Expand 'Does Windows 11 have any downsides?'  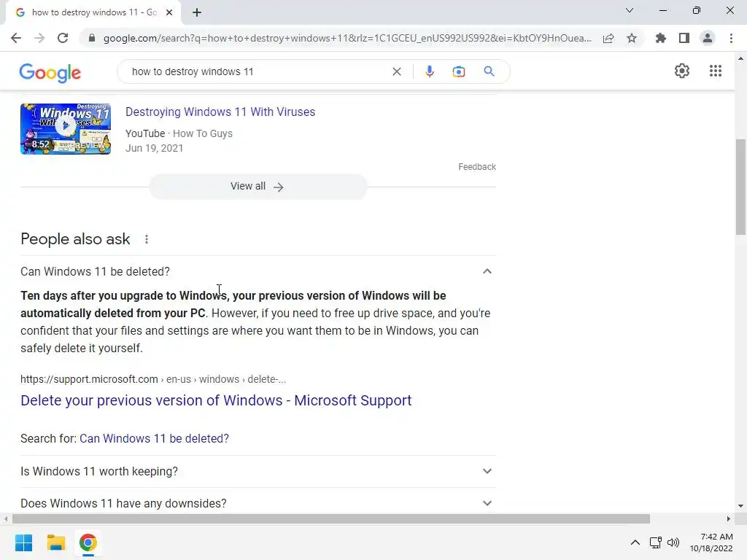tap(258, 503)
